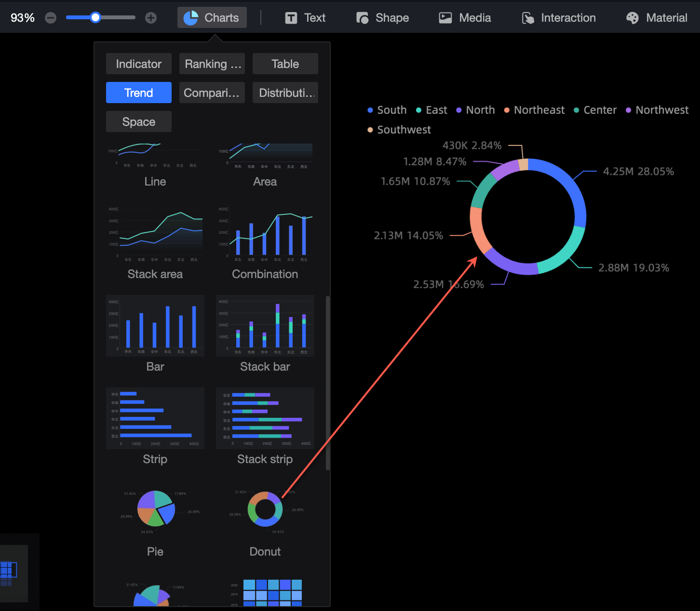Toggle the Northeast legend entry

534,110
